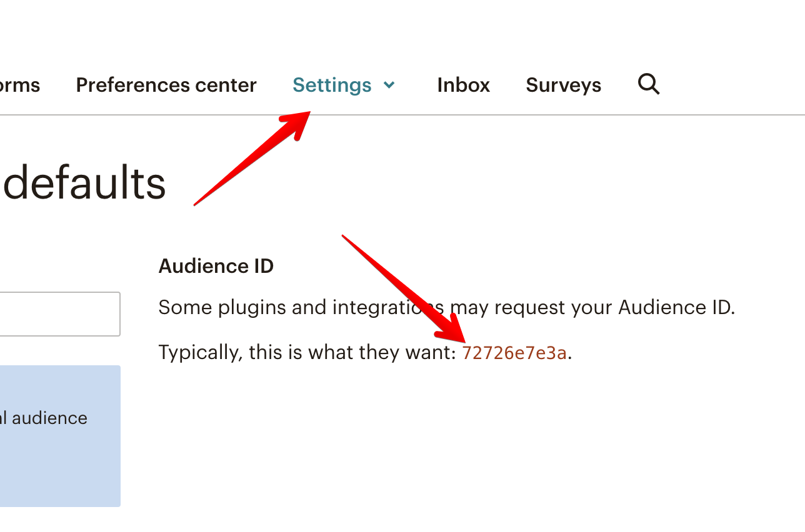
Task: Click the 'al audience' text in blue box
Action: 44,418
